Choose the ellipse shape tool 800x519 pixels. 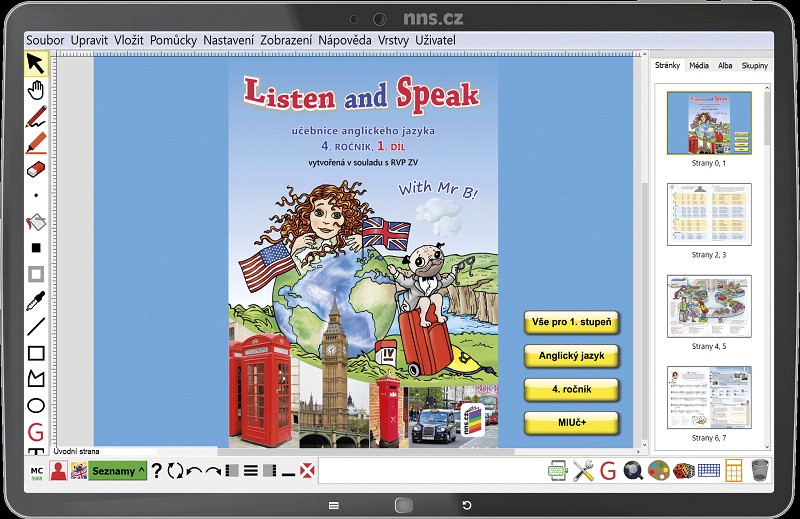click(36, 406)
